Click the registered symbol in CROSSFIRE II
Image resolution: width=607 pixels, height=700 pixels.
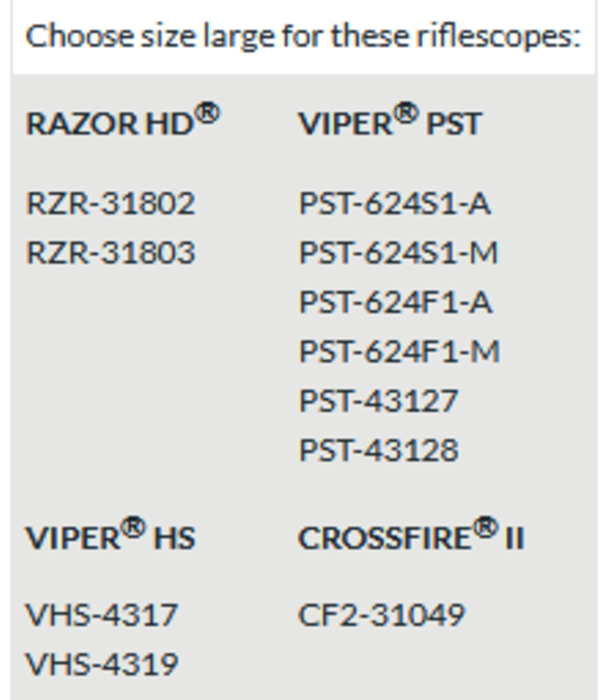pyautogui.click(x=485, y=529)
